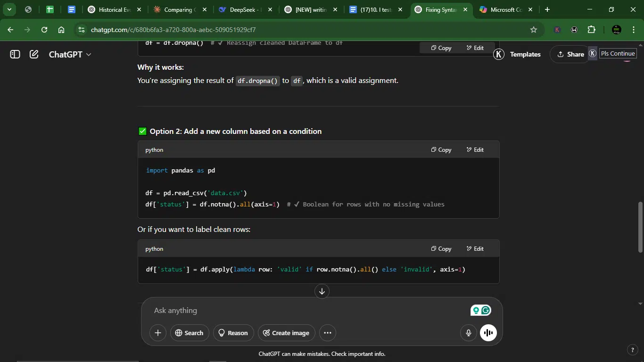
Task: Edit the lambda row code block
Action: [475, 248]
